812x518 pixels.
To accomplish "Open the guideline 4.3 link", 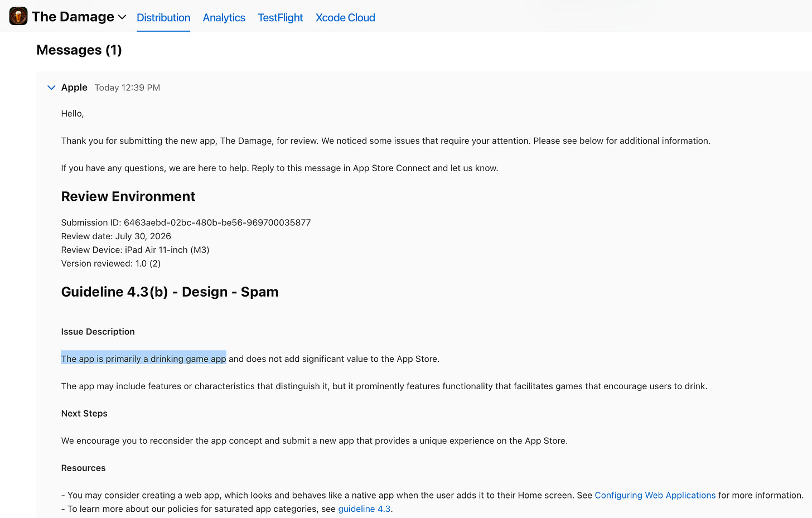I will pos(364,509).
